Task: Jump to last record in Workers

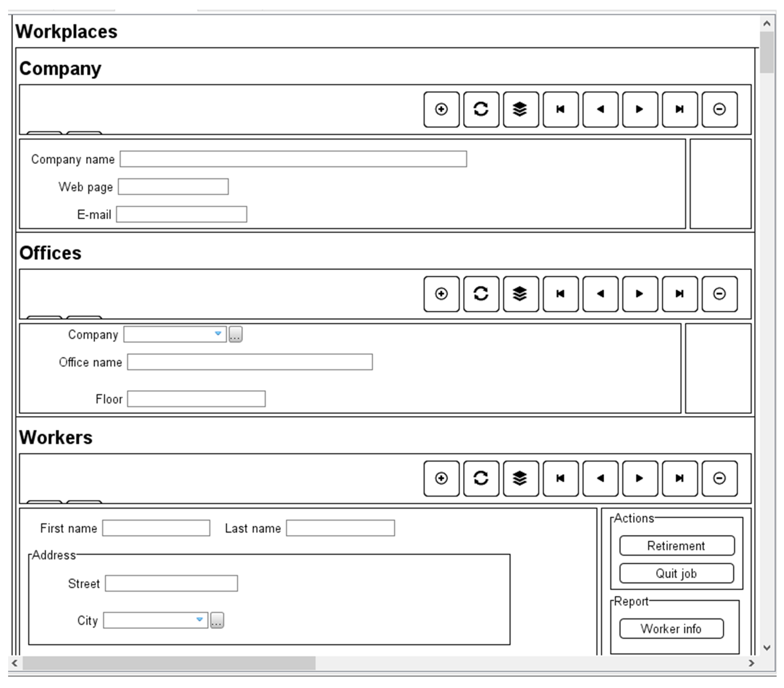Action: tap(679, 478)
